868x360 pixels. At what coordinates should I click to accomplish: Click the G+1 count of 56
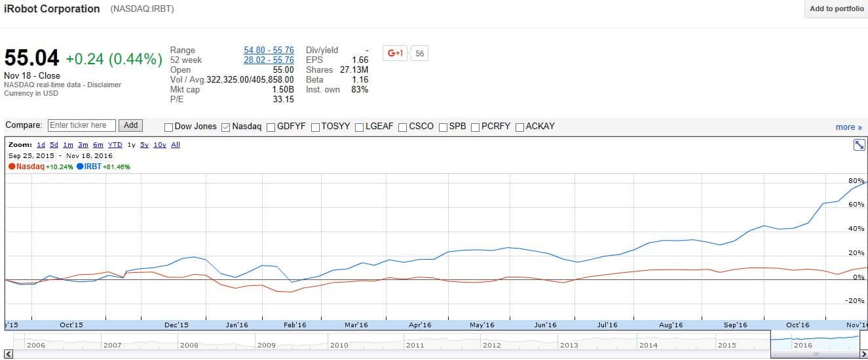tap(419, 54)
